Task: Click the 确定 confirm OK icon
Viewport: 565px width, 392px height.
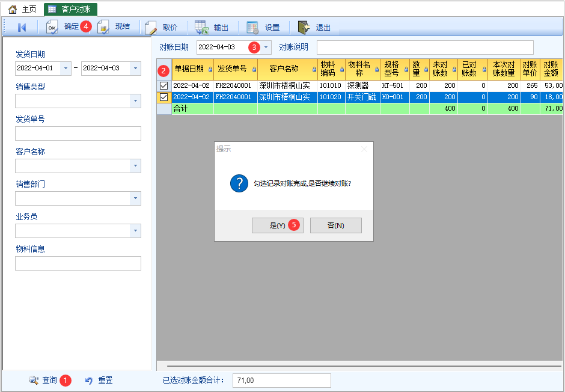Action: 52,28
